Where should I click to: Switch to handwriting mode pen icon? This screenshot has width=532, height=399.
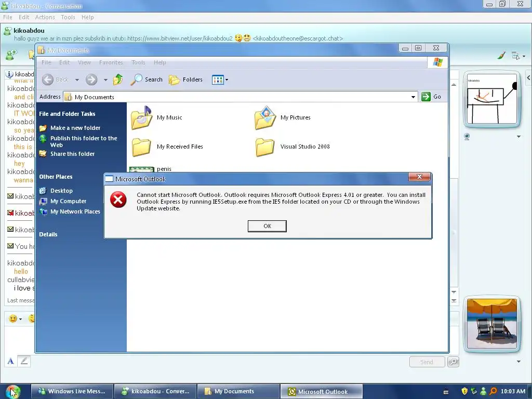click(24, 361)
